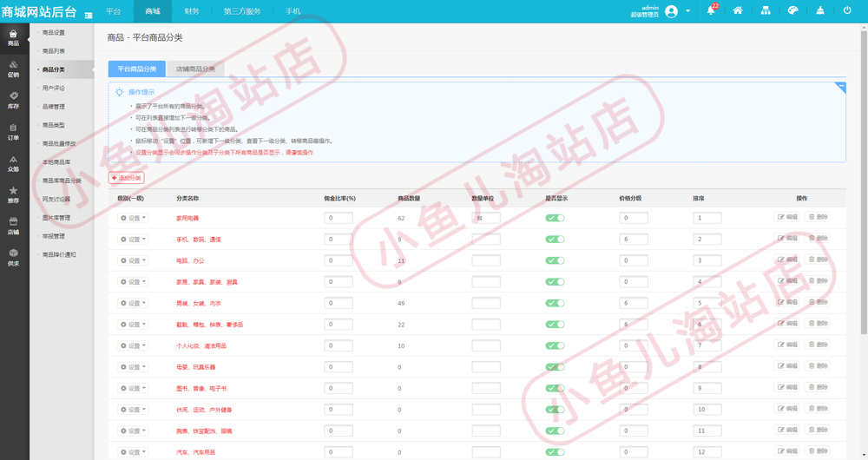Open 设置 dropdown for 手机、数码、通信
The image size is (868, 460).
coord(133,240)
